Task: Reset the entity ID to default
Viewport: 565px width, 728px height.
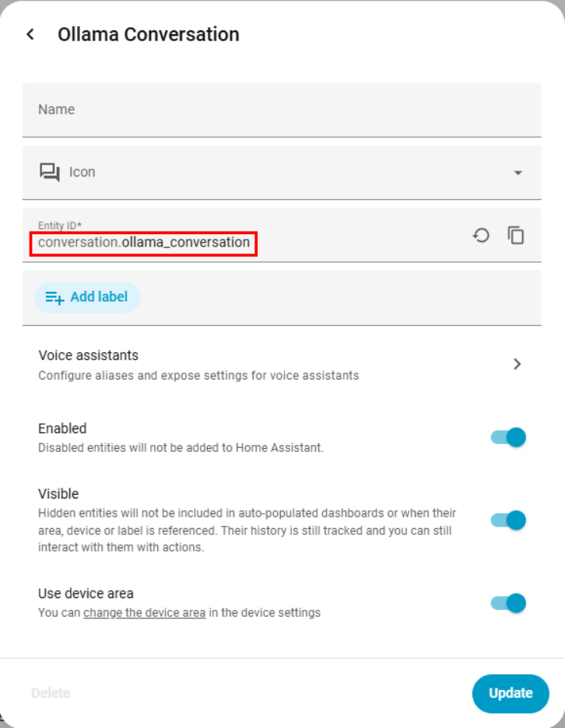Action: pos(481,235)
